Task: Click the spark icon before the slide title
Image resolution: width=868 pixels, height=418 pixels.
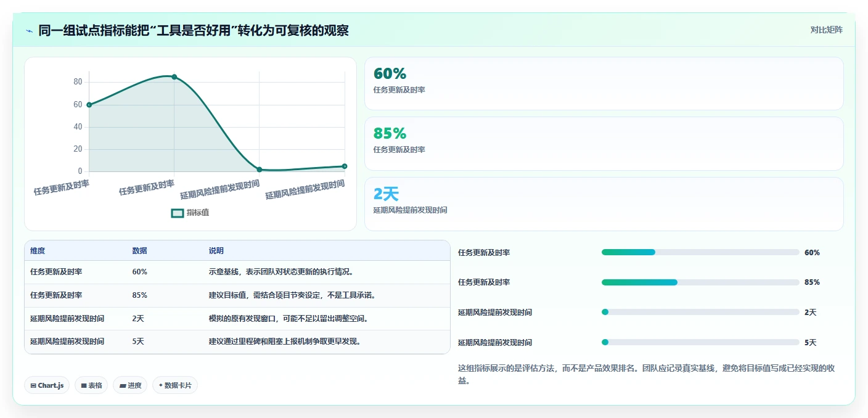Action: 29,30
